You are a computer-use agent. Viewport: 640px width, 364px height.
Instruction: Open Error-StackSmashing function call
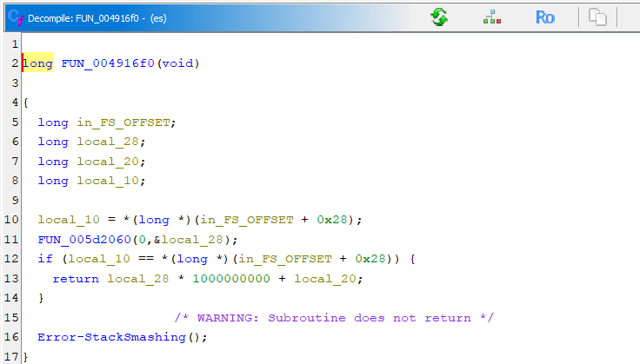[111, 337]
